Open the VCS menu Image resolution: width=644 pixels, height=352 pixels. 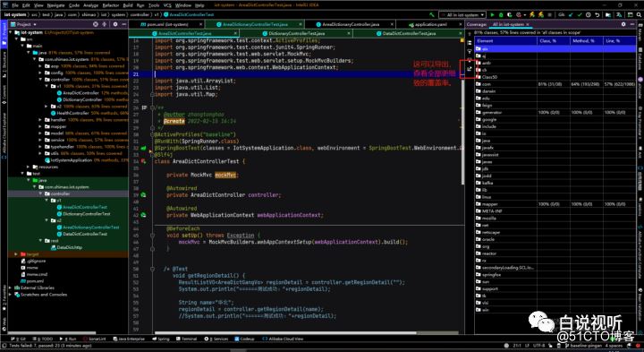point(167,5)
